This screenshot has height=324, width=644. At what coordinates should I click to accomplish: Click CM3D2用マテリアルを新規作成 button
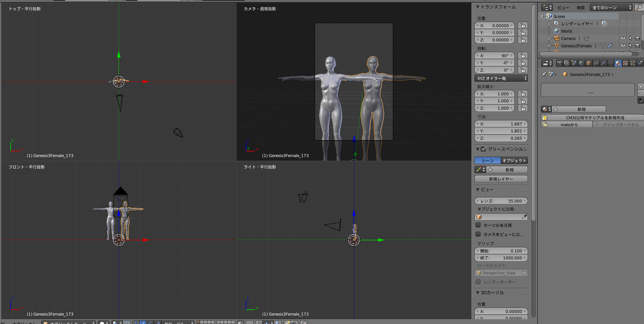592,118
